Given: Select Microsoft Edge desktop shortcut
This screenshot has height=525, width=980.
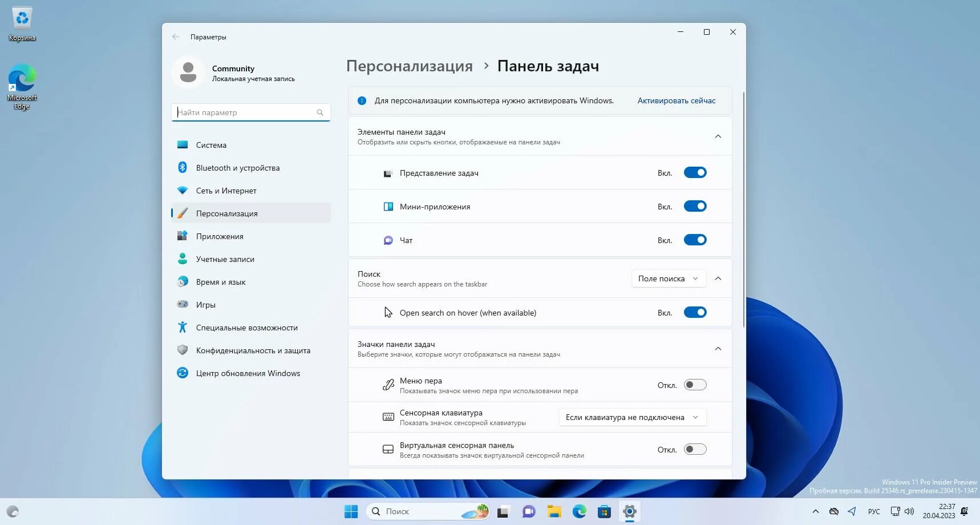Looking at the screenshot, I should (22, 87).
